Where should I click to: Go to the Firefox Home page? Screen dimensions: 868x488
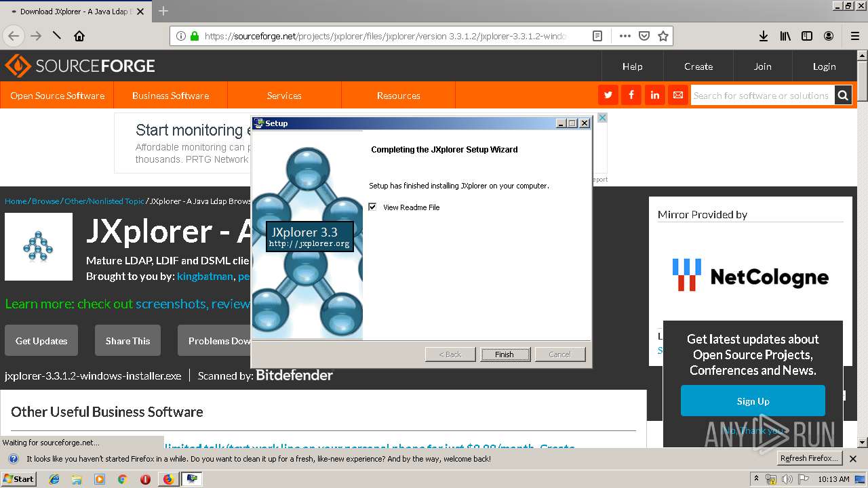79,36
